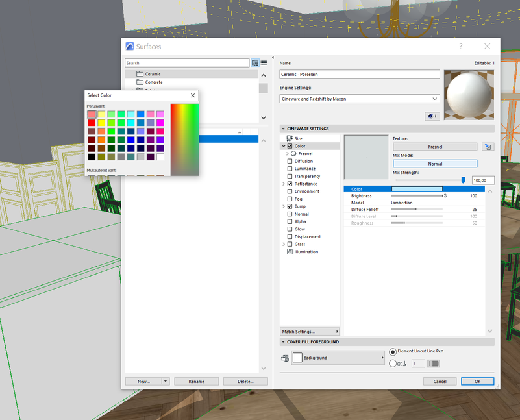This screenshot has height=420, width=520.
Task: Open the Background cover fill menu
Action: point(338,358)
